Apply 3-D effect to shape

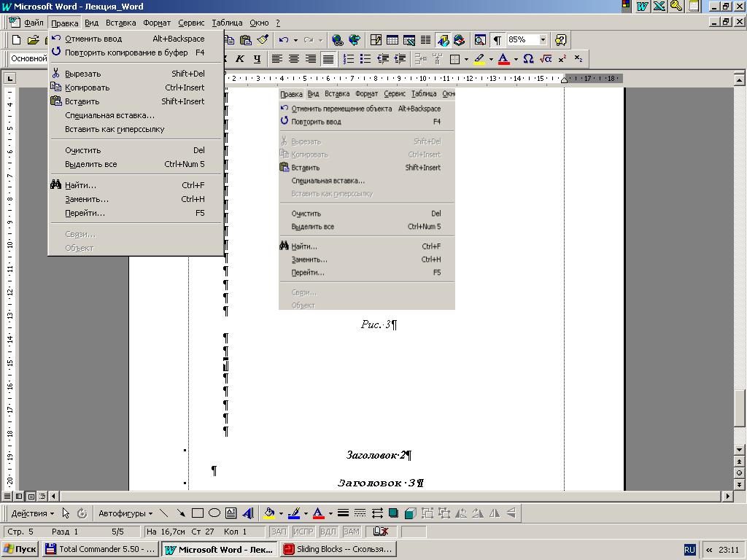click(410, 513)
